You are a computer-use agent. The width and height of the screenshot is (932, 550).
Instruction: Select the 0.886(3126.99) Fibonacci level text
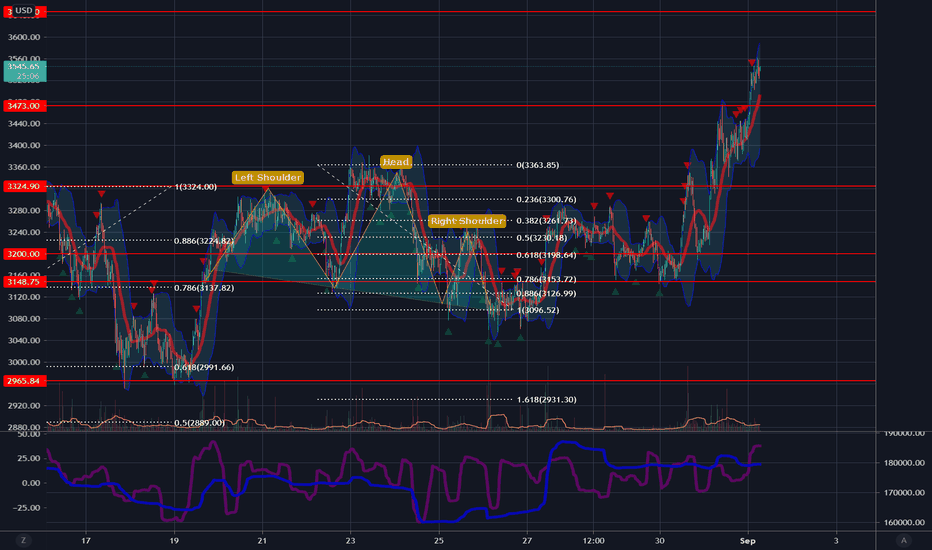click(x=546, y=294)
